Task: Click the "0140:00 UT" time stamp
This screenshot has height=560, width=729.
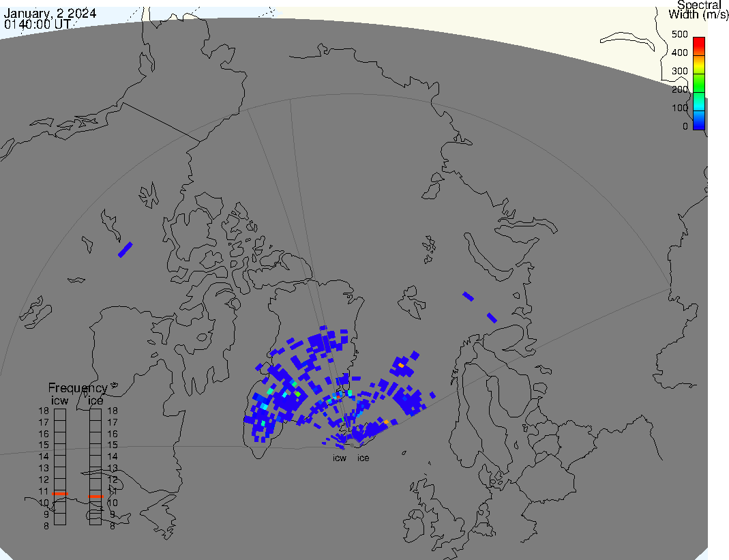Action: point(38,24)
